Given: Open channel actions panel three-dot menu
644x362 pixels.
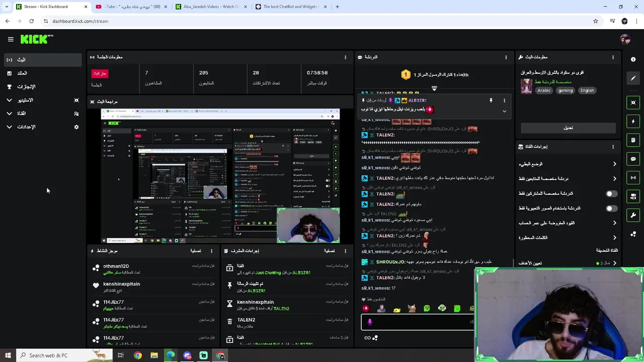Looking at the screenshot, I should tap(613, 147).
